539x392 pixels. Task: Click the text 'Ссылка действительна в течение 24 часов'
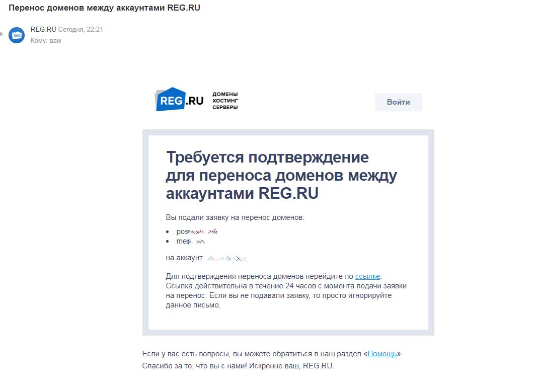(x=241, y=286)
